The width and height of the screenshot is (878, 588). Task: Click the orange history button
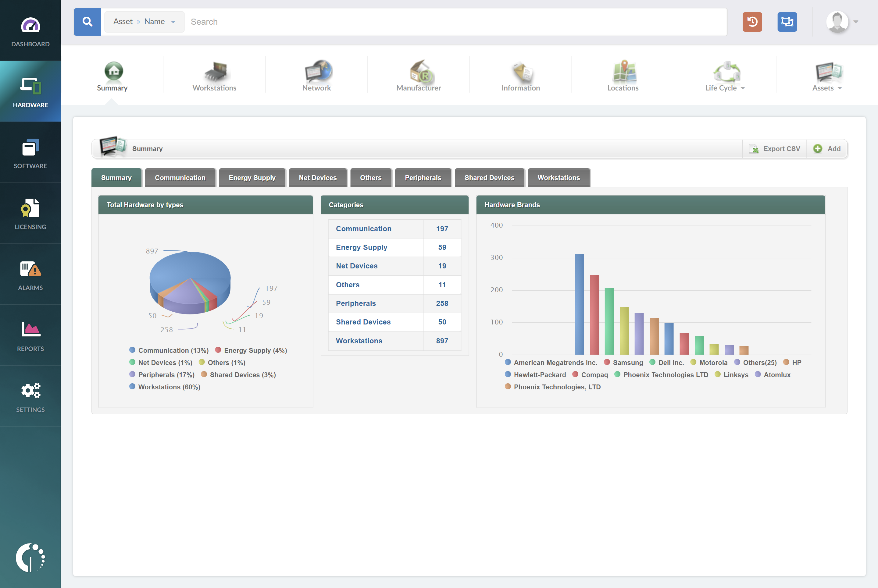[x=752, y=22]
